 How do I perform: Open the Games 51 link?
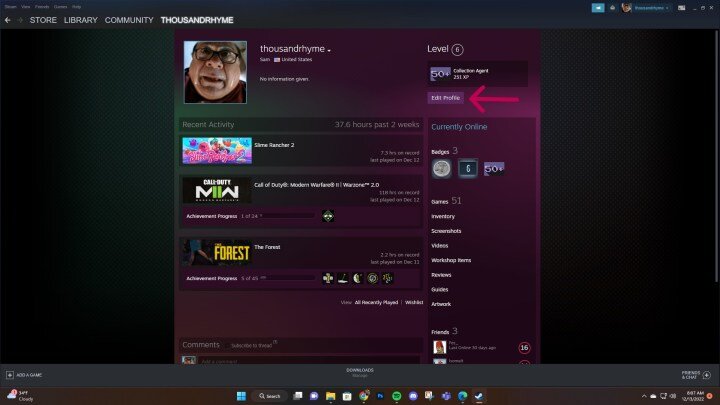(x=446, y=201)
